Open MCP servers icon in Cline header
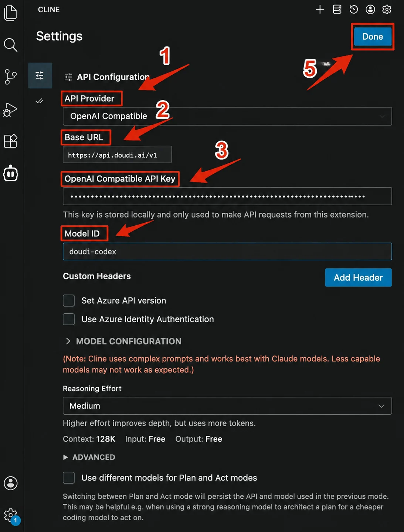 (x=337, y=9)
